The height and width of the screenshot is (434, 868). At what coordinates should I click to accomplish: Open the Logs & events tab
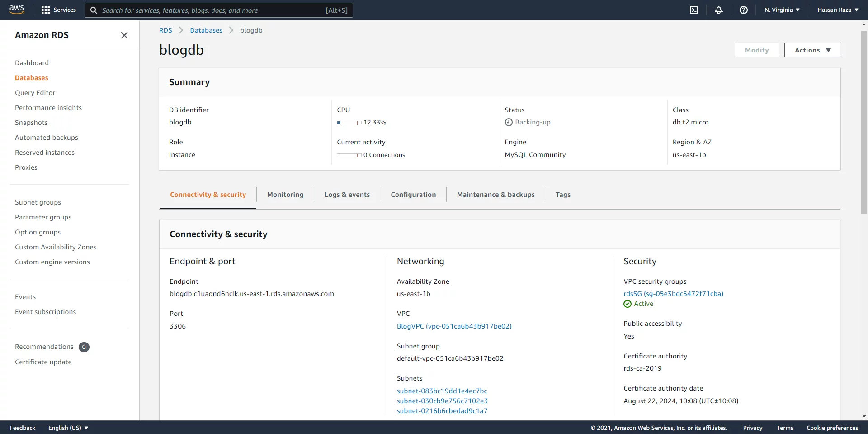point(347,195)
